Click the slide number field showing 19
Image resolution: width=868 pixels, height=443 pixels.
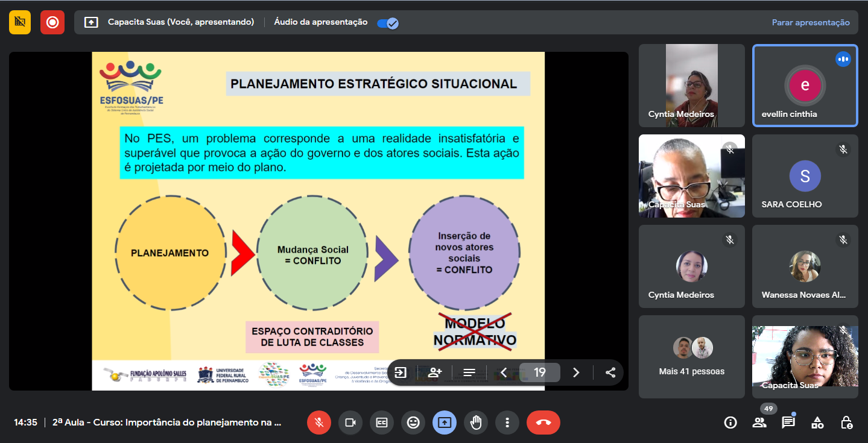(x=540, y=372)
